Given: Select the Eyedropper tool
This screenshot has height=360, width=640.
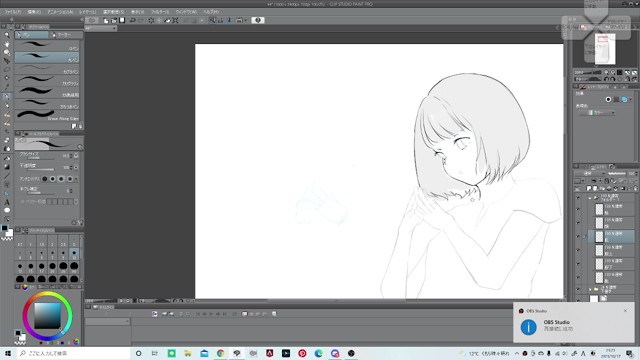Looking at the screenshot, I should tap(7, 87).
